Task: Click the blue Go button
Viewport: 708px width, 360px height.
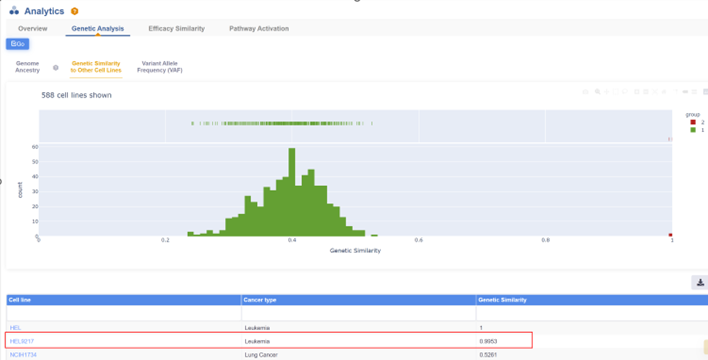Action: click(x=18, y=44)
